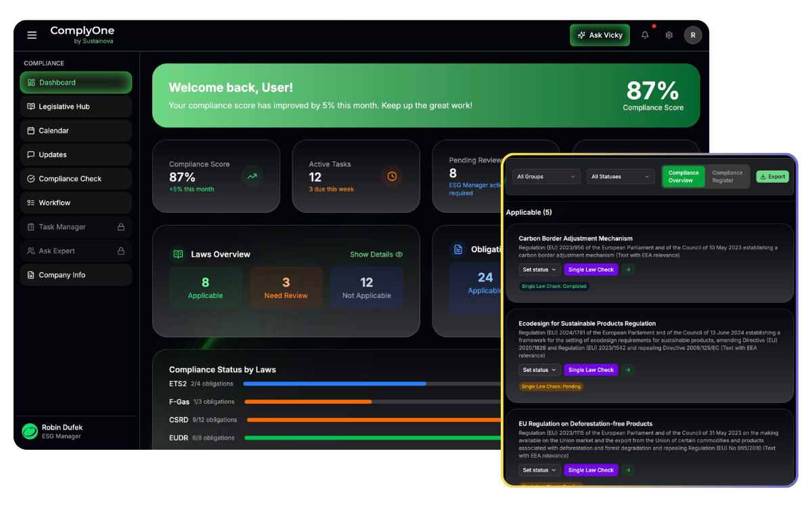Open settings via the gear icon

pos(669,35)
